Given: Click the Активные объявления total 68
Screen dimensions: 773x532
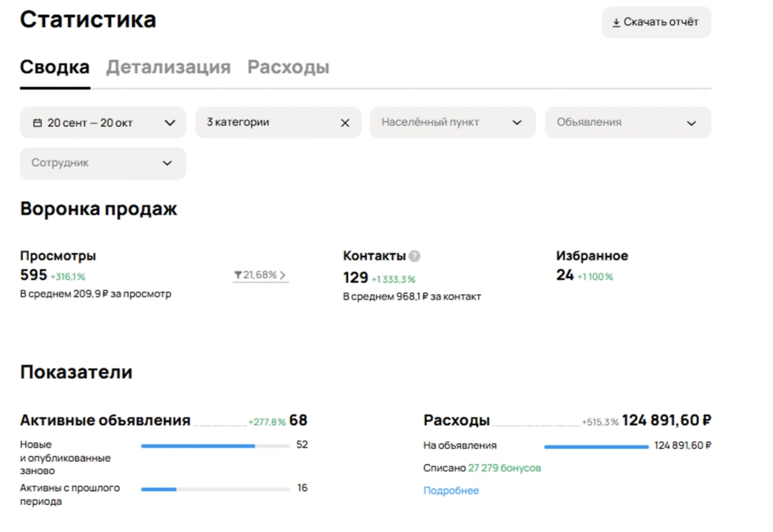Looking at the screenshot, I should tap(298, 420).
